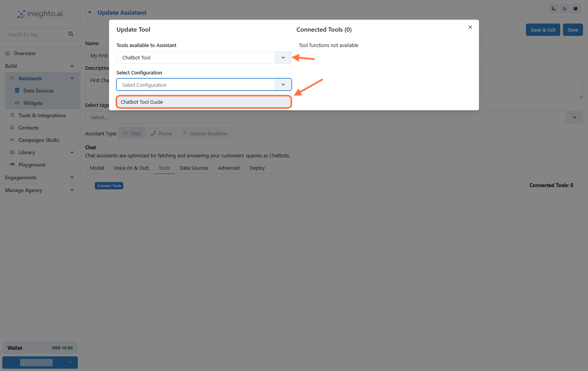Open the Deploy tab

tap(257, 168)
